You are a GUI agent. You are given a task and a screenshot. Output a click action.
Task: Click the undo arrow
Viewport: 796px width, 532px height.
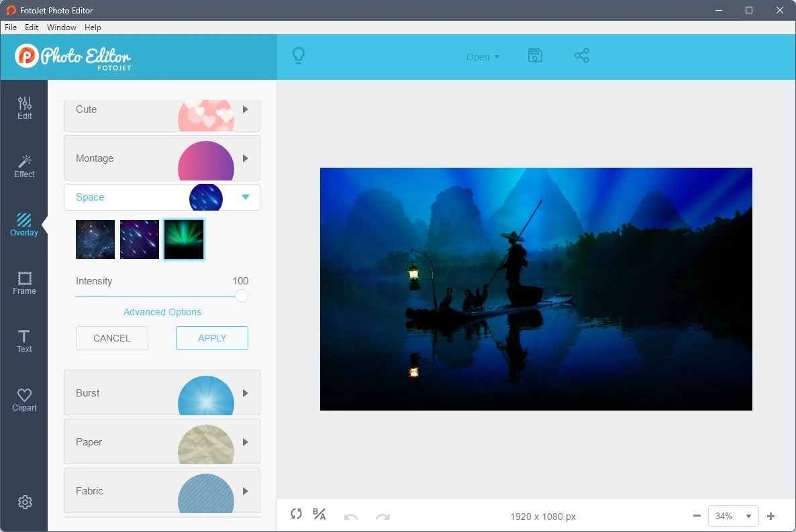click(351, 517)
